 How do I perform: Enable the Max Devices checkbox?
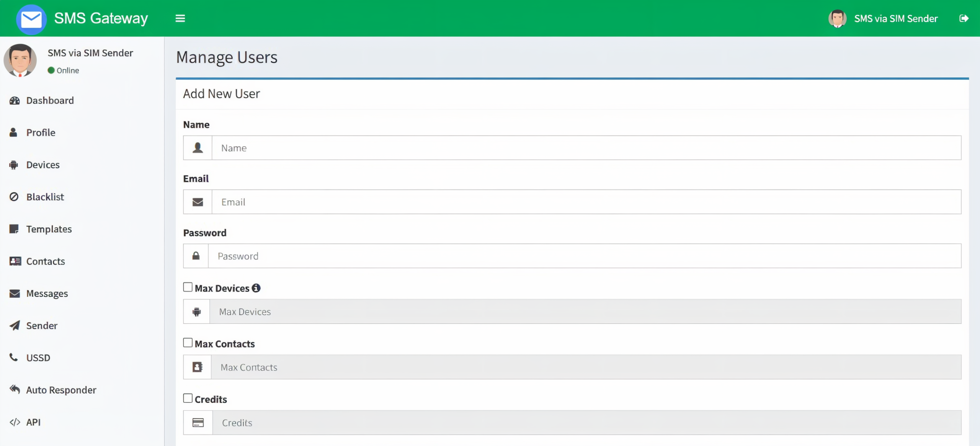(x=188, y=287)
